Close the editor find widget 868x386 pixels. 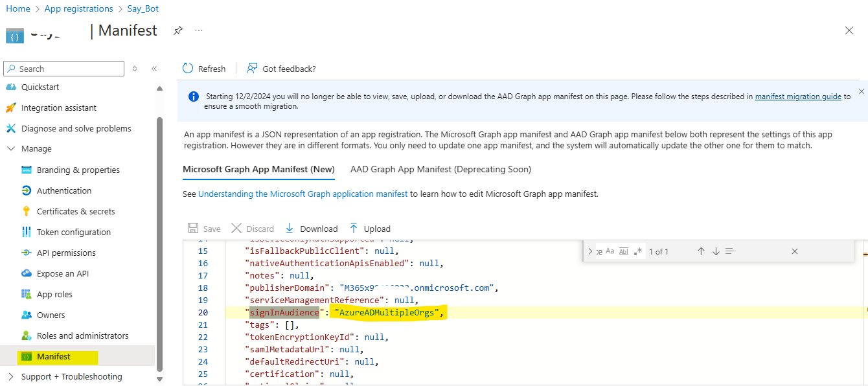click(x=795, y=251)
